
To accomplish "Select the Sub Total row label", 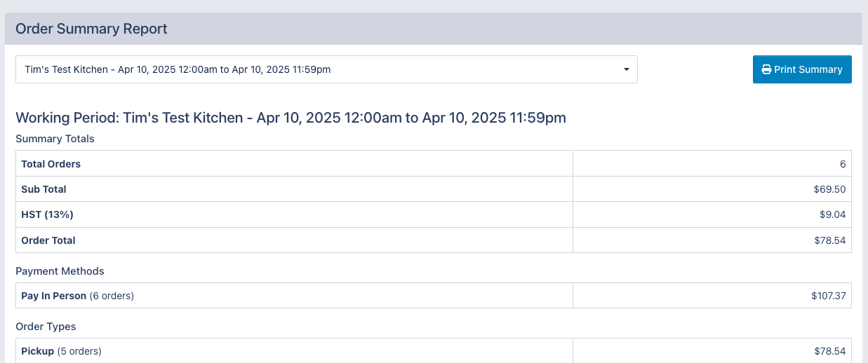I will point(44,189).
